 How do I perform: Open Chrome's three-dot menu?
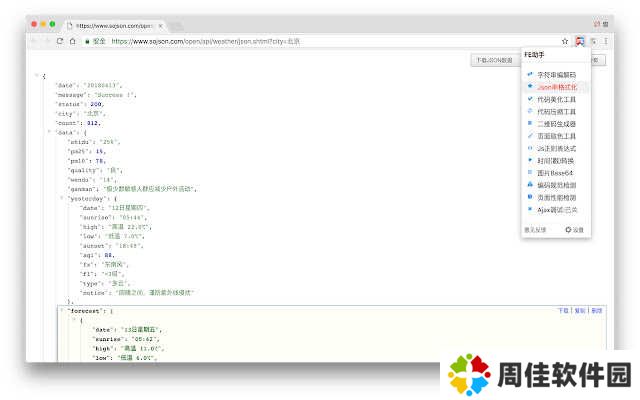(x=605, y=41)
